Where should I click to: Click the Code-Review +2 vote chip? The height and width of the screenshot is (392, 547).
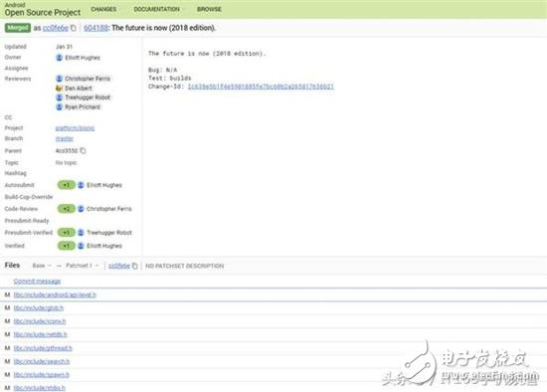[67, 209]
